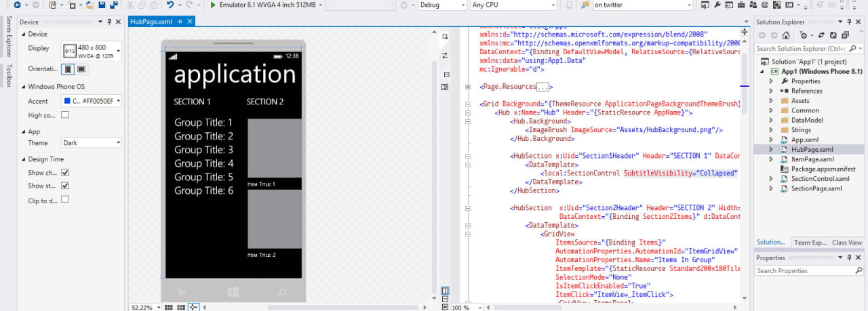Select landscape orientation in Device panel

pyautogui.click(x=81, y=69)
